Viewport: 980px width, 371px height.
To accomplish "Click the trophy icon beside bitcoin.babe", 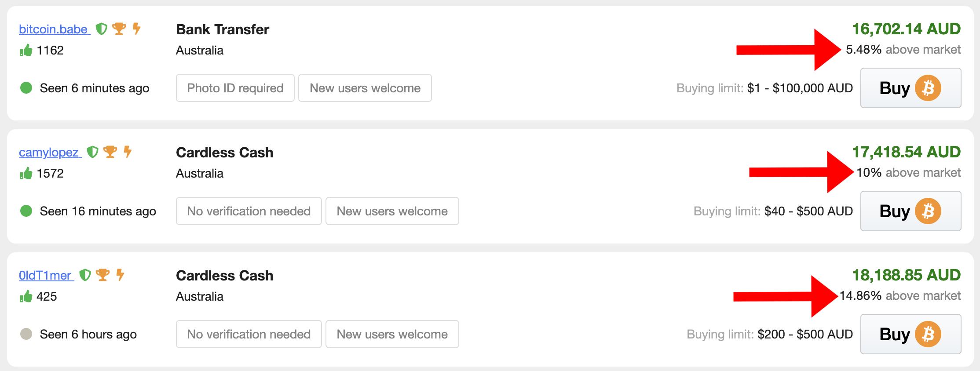I will point(119,29).
